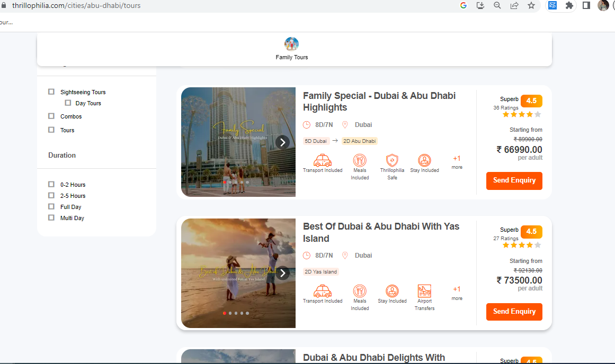Show next photo on Family Special card
The height and width of the screenshot is (364, 615).
click(282, 142)
